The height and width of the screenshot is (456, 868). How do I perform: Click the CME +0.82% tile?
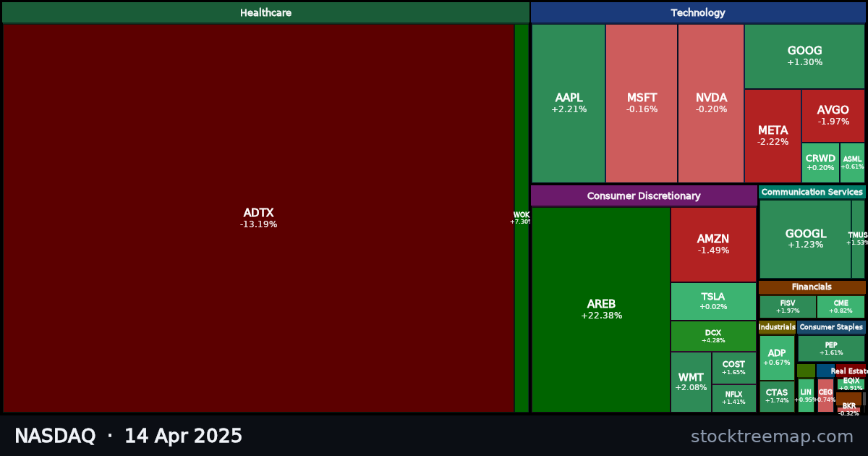[841, 307]
